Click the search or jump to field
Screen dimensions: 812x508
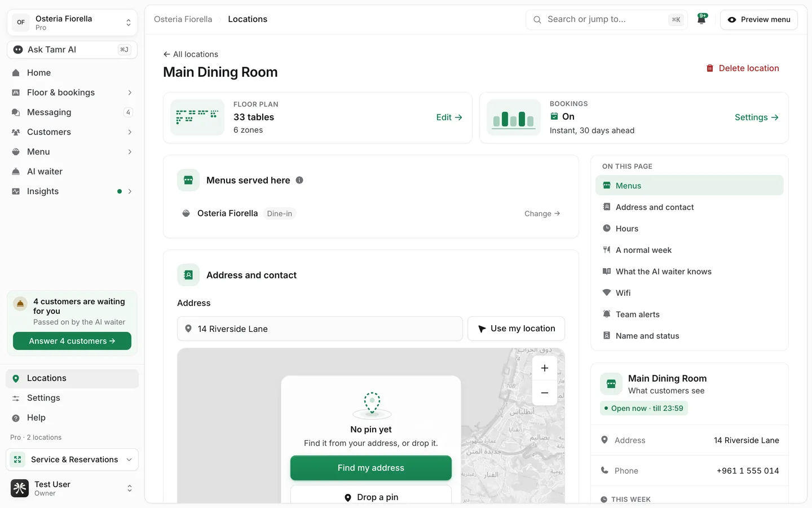[607, 19]
